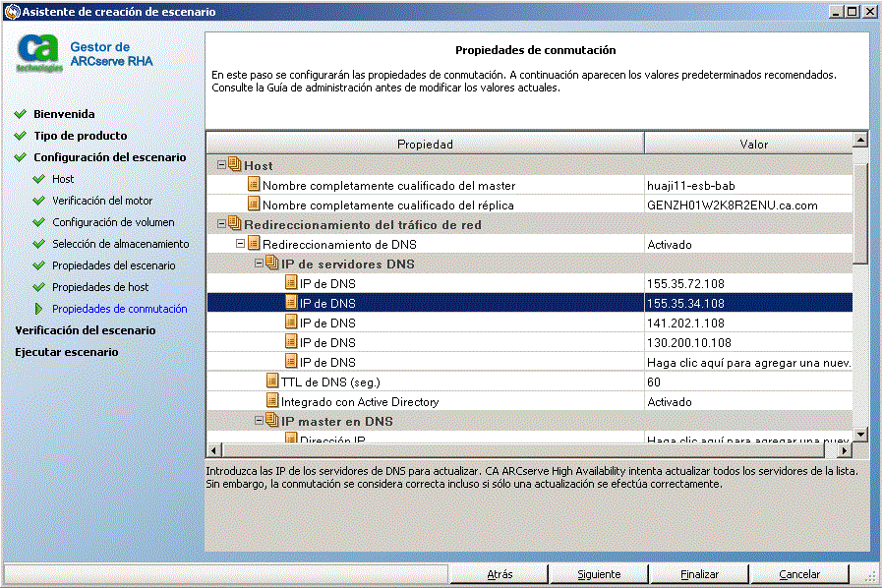Image resolution: width=882 pixels, height=588 pixels.
Task: Go to Configuración de volumen step
Action: point(113,222)
